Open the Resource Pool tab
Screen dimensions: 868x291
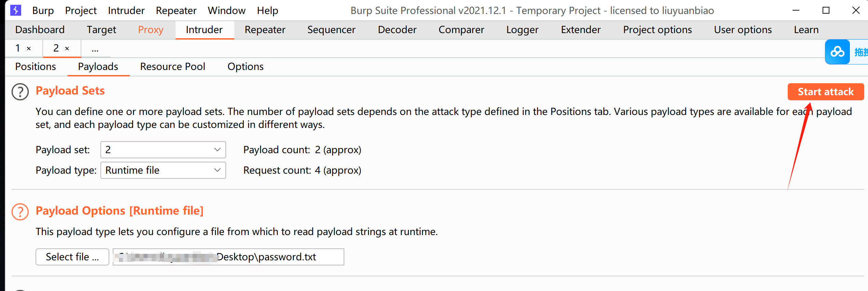click(x=173, y=67)
